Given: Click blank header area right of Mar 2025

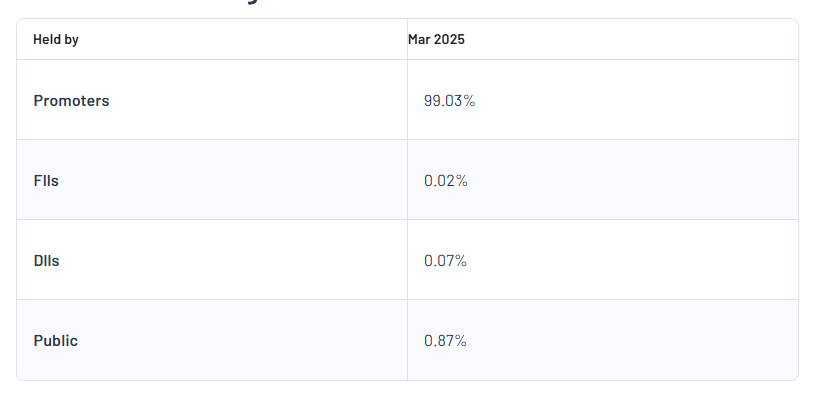Looking at the screenshot, I should click(632, 39).
